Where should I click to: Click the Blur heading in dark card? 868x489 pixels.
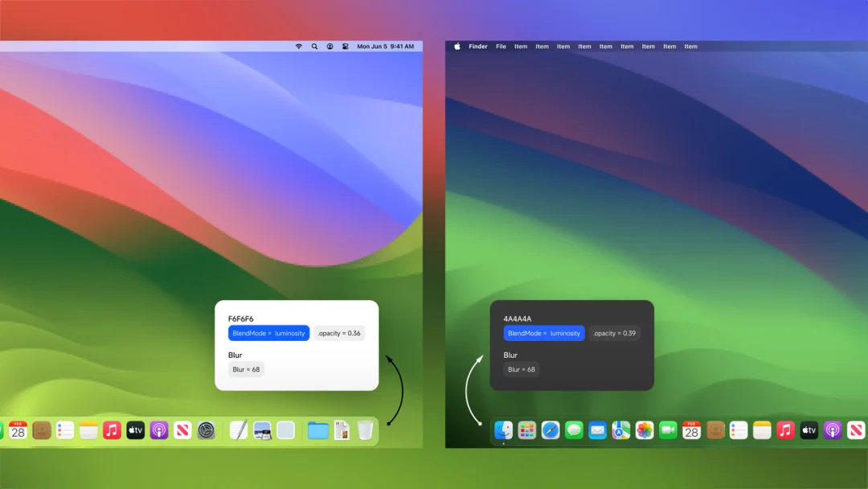[510, 355]
